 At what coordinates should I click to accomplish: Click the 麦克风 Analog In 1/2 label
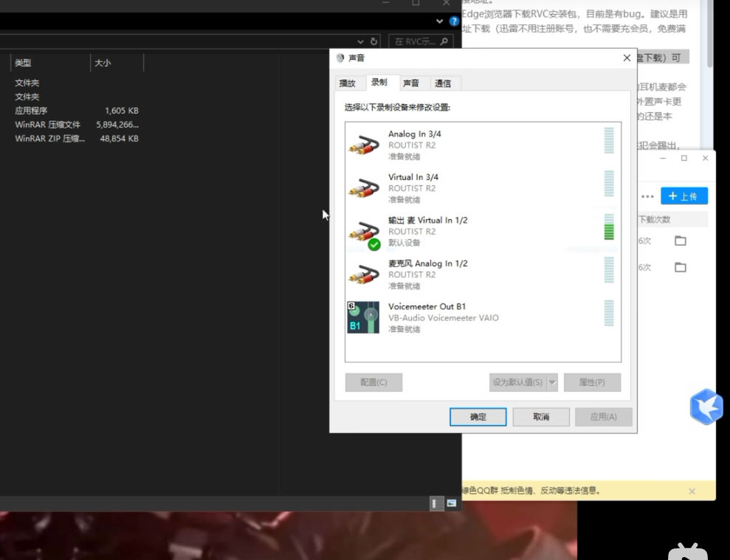tap(428, 263)
